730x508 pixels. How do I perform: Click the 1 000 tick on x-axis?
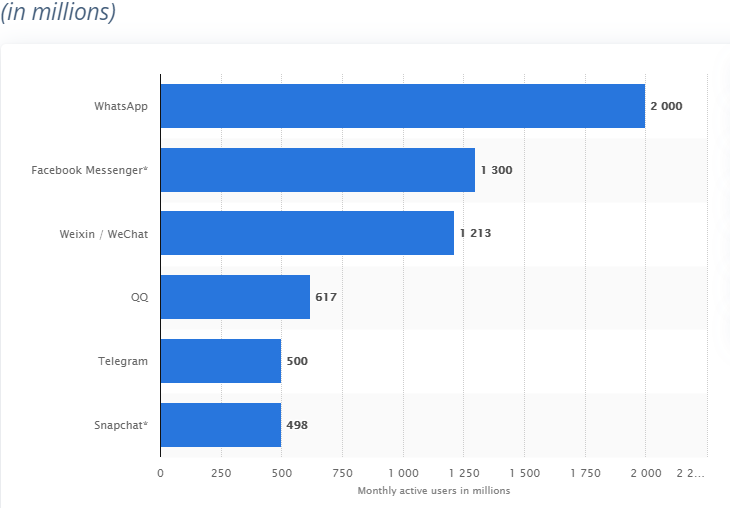(404, 473)
